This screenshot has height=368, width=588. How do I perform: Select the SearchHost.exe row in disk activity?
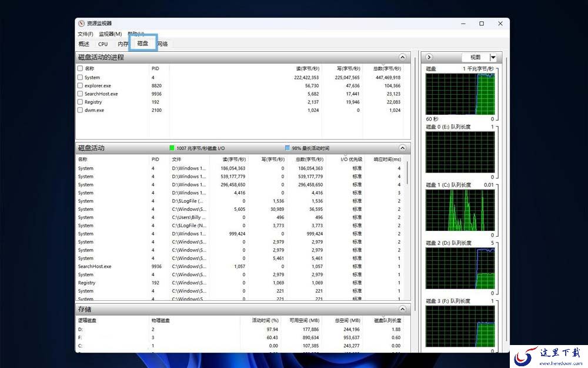click(x=240, y=266)
